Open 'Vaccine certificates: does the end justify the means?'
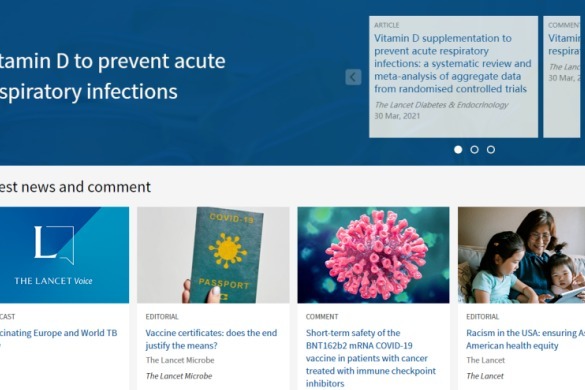This screenshot has height=390, width=585. click(x=211, y=339)
